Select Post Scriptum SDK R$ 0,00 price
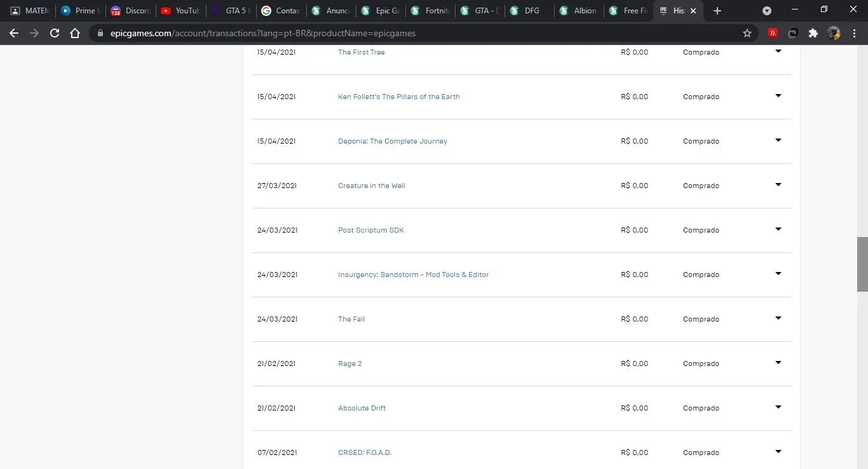 tap(634, 230)
